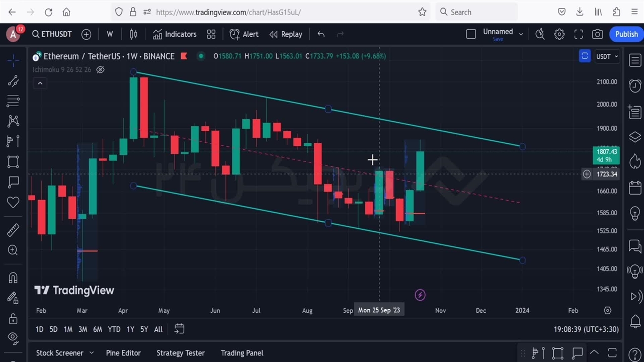Viewport: 644px width, 362px height.
Task: Take a snapshot with camera icon
Action: [x=597, y=34]
